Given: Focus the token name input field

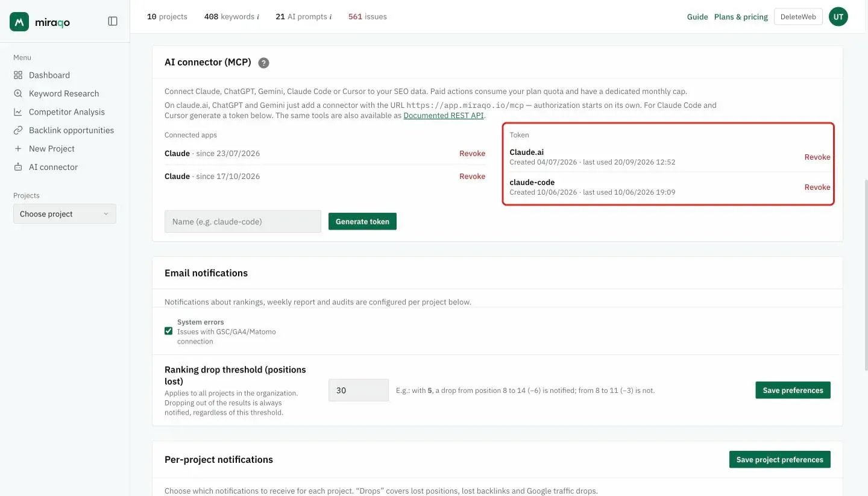Looking at the screenshot, I should 243,222.
